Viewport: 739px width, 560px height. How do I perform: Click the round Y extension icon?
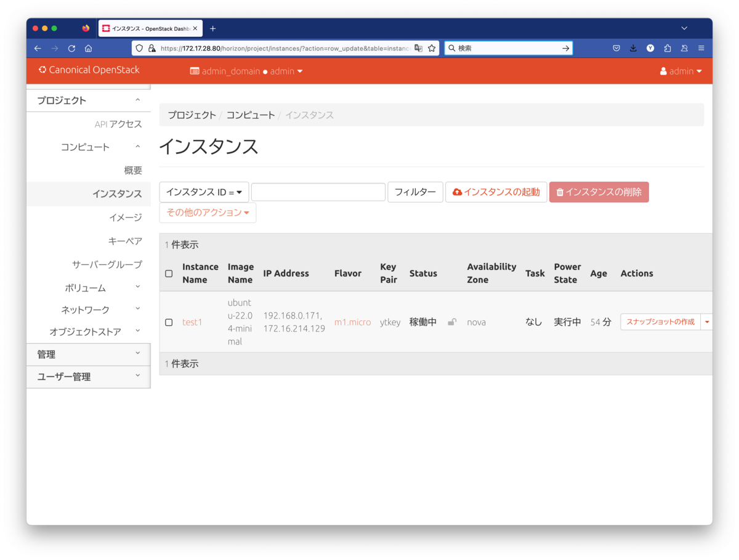(650, 48)
